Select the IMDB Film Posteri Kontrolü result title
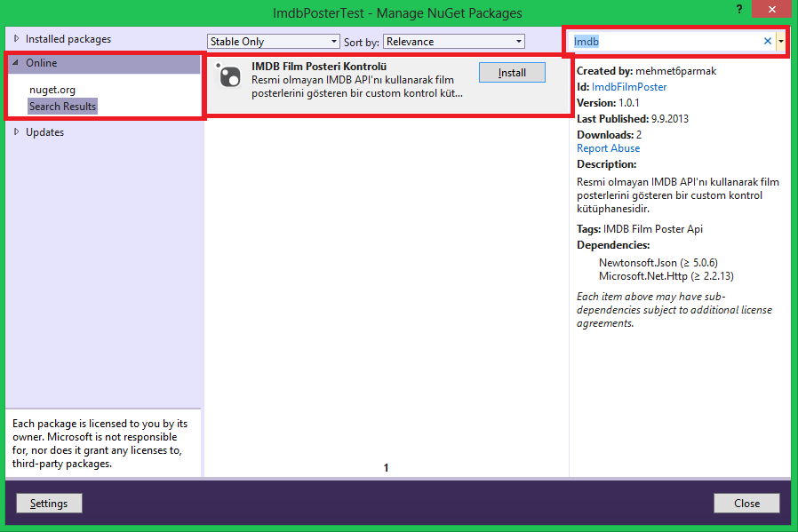 pos(319,66)
